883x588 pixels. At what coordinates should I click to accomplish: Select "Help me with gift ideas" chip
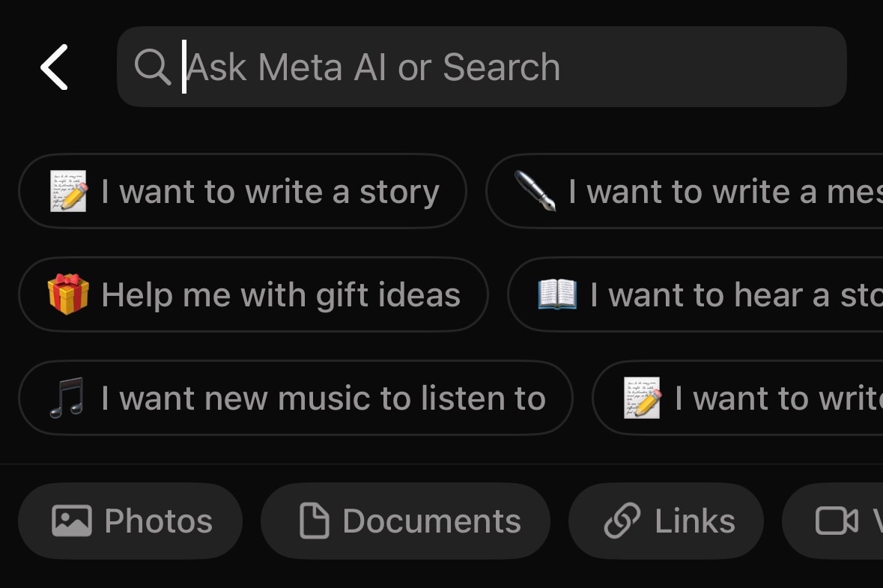[x=253, y=294]
